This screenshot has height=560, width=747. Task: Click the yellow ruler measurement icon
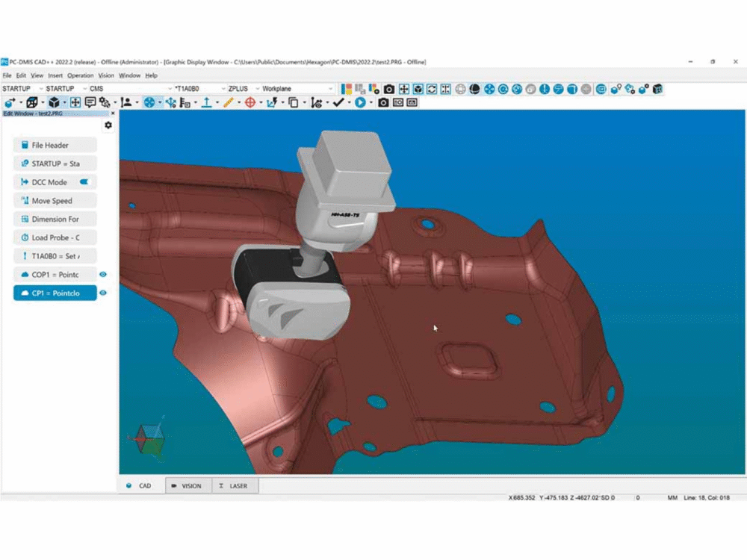point(228,102)
